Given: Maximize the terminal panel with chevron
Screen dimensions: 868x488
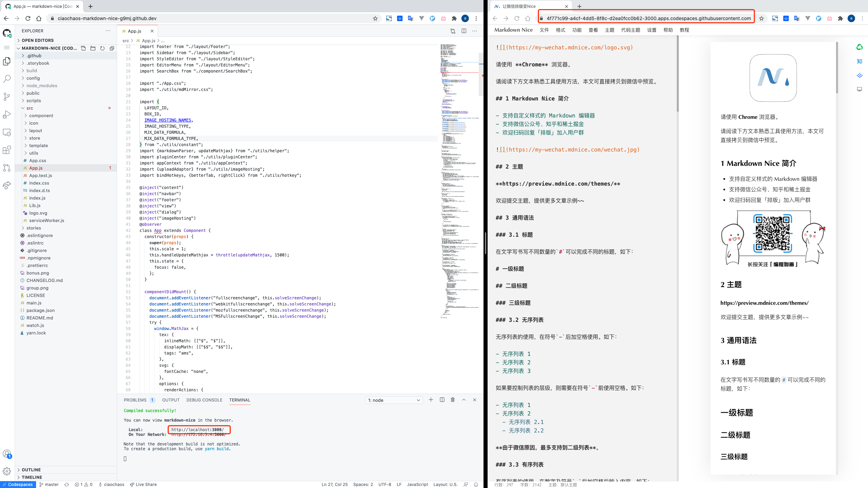Looking at the screenshot, I should click(463, 400).
